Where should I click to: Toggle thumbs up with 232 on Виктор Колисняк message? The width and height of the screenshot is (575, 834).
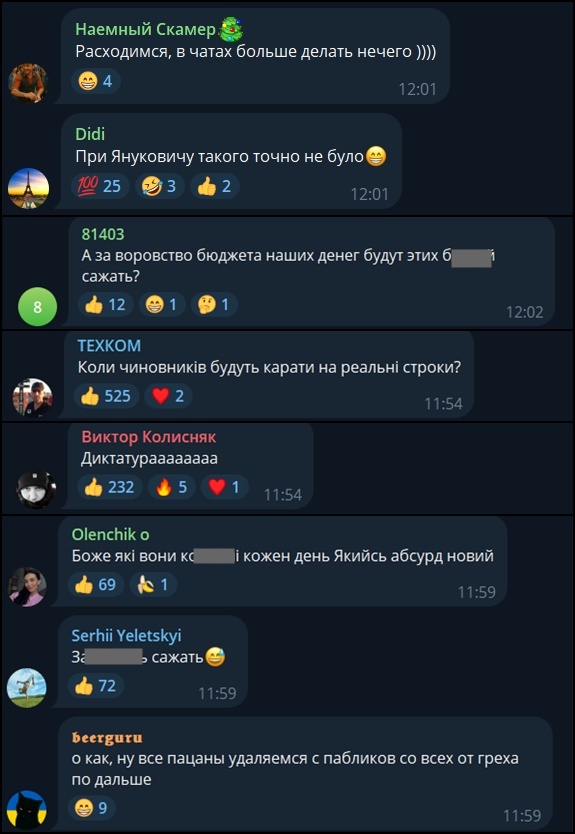coord(110,487)
